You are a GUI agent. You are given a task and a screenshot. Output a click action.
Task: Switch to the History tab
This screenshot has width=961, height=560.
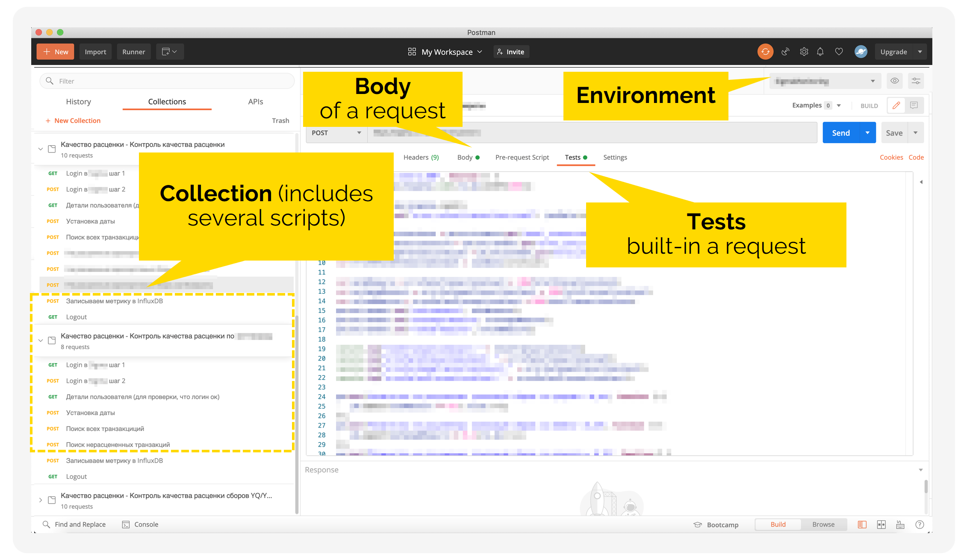click(78, 101)
